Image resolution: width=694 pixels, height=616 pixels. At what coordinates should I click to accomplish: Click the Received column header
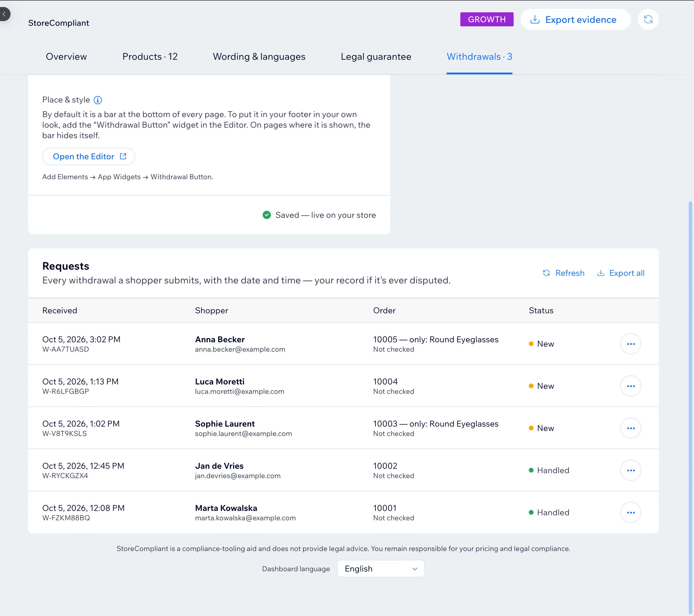(60, 310)
